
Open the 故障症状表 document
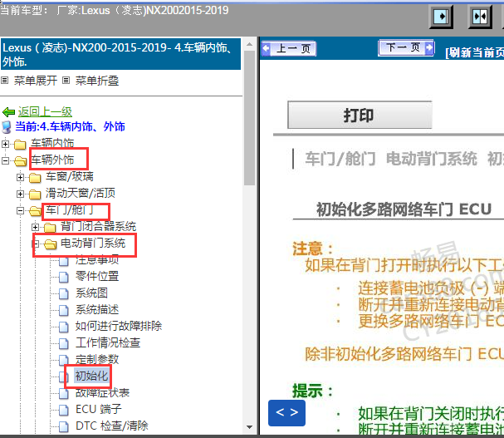102,392
